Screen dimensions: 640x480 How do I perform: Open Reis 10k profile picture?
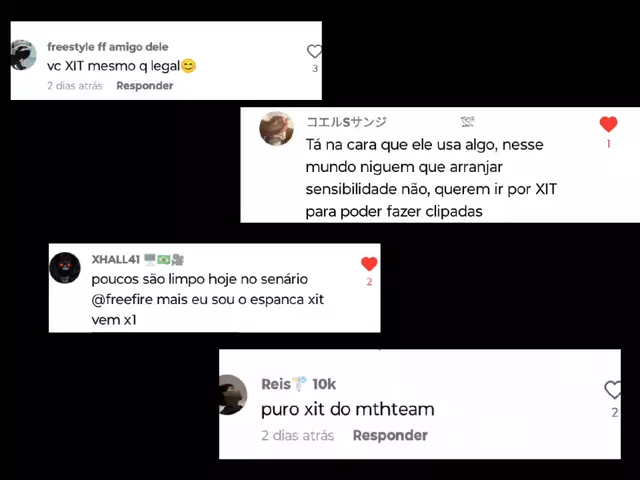(233, 395)
